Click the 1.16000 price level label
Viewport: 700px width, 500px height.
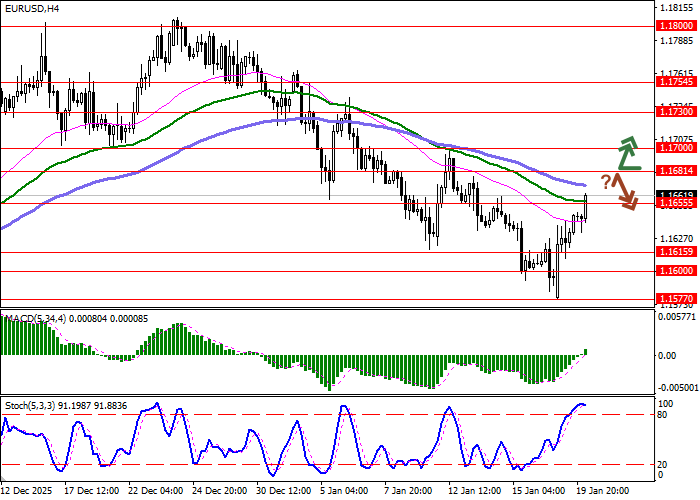tap(676, 271)
